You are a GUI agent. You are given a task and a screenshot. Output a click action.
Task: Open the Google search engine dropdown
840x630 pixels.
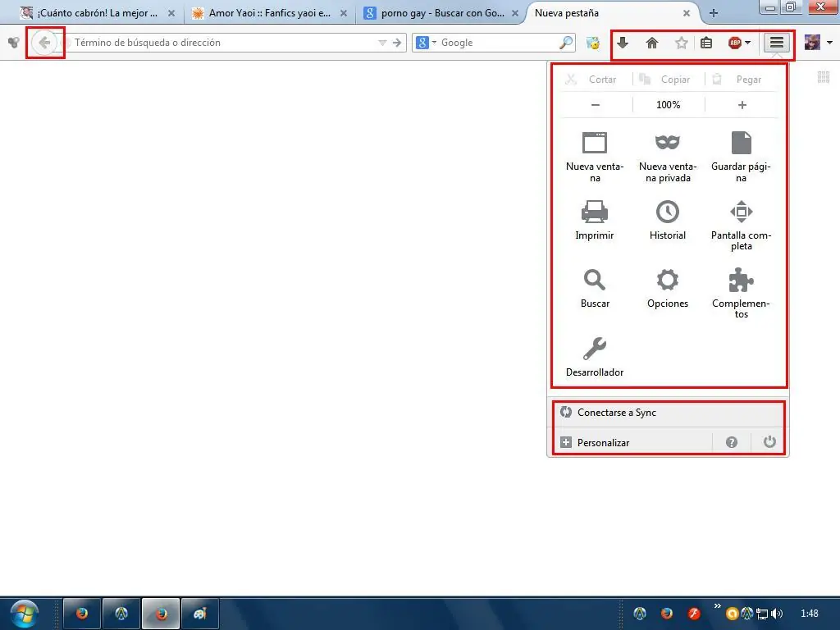point(427,43)
